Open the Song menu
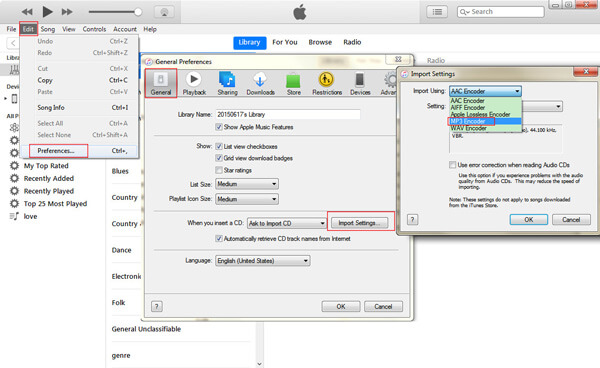The width and height of the screenshot is (600, 368). pyautogui.click(x=47, y=29)
